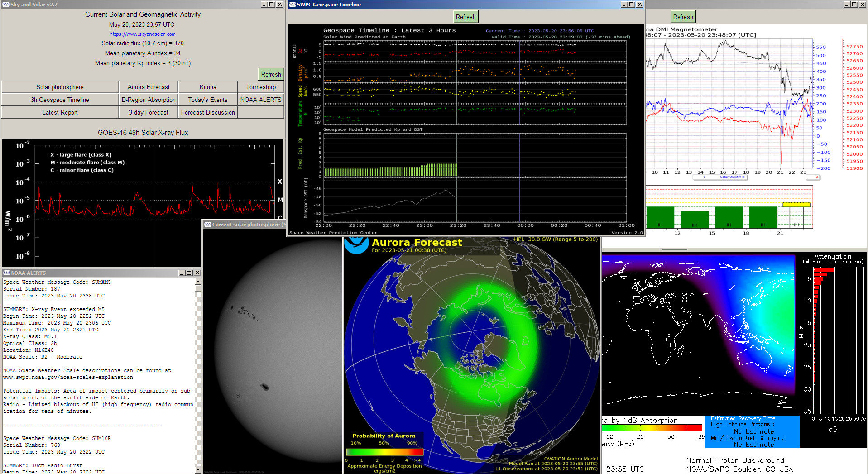Open the Aurora Forecast view

click(149, 87)
